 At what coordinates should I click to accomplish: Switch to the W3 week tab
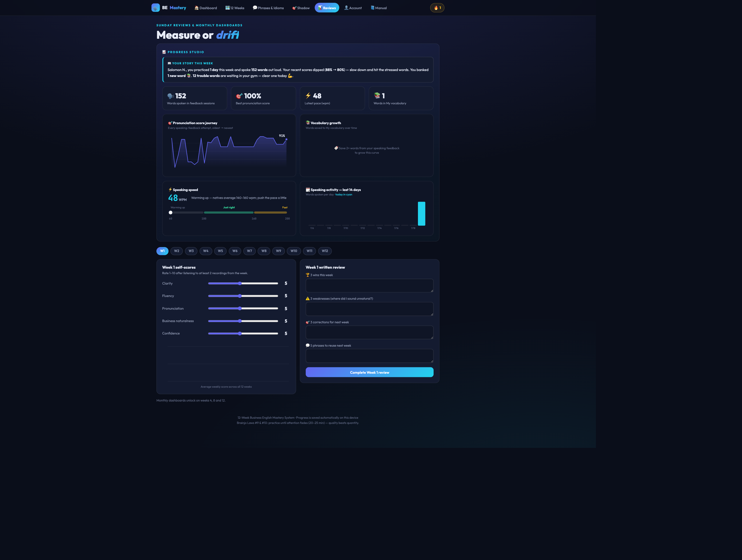[191, 251]
